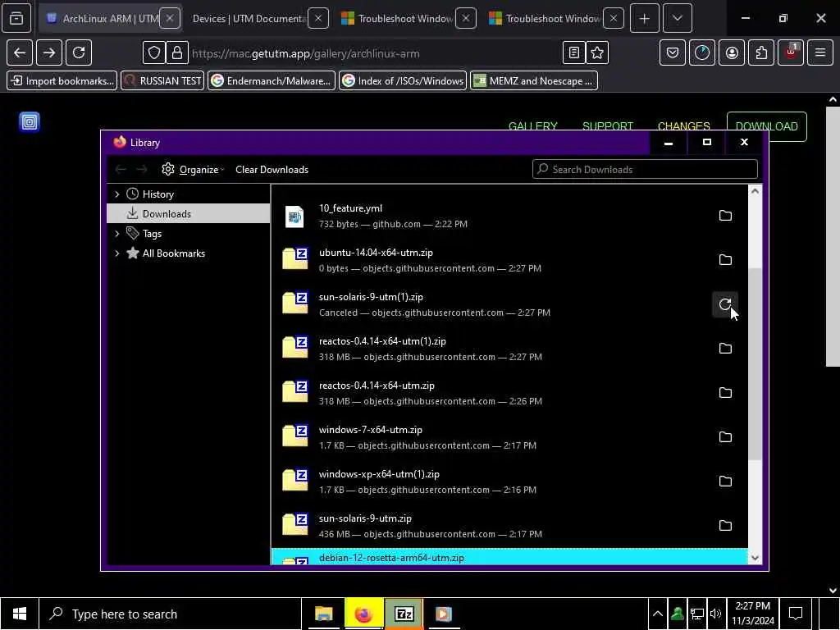Open RUSSIAN TEST bookmark
The image size is (840, 630).
(163, 81)
